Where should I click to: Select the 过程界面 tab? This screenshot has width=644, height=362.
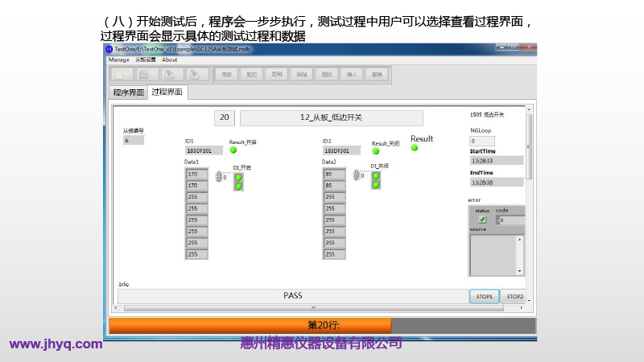167,92
